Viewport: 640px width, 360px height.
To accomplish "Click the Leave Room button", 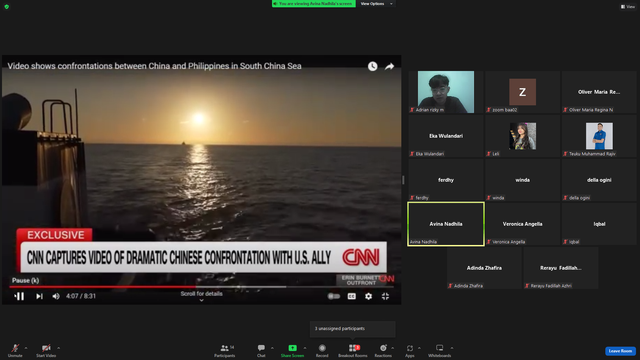I will coord(620,351).
